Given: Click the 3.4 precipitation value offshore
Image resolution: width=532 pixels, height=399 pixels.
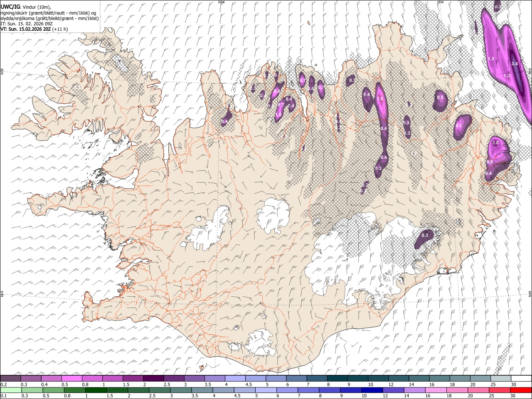Looking at the screenshot, I should point(515,64).
